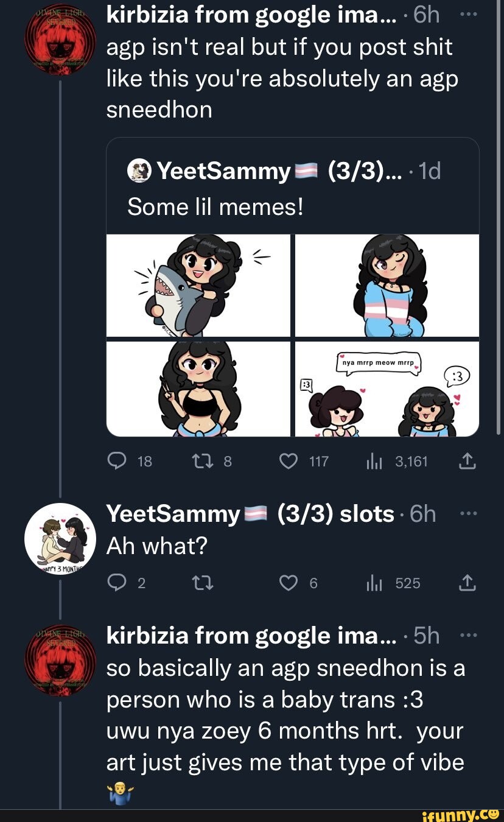Open more options on YeetSammy's reply
The height and width of the screenshot is (822, 504).
point(468,513)
